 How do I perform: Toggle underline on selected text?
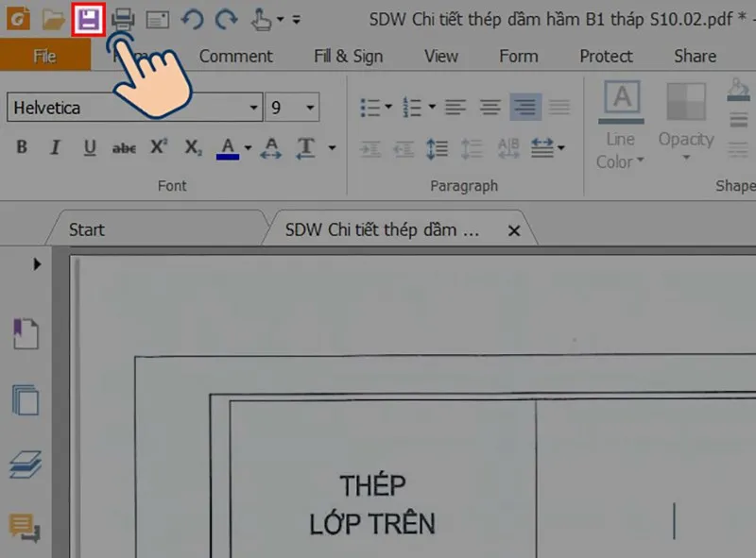coord(89,147)
